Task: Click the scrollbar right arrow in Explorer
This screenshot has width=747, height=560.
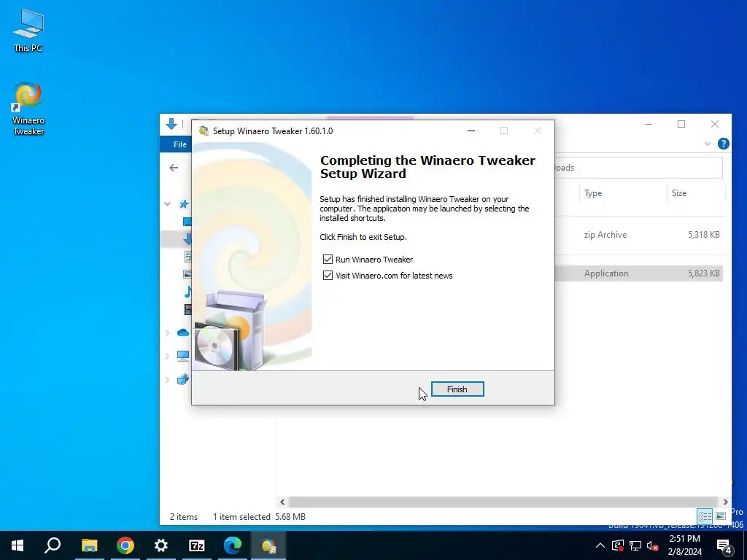Action: click(x=725, y=502)
